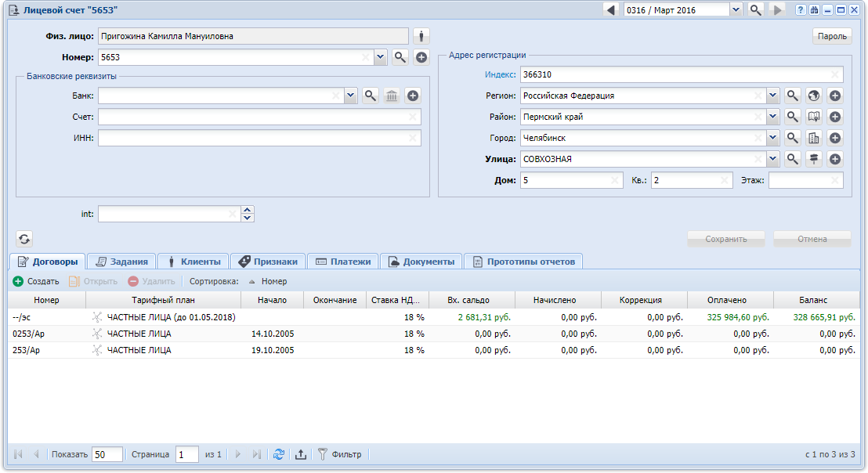Open the Регион dropdown list
The width and height of the screenshot is (868, 473).
pyautogui.click(x=772, y=96)
